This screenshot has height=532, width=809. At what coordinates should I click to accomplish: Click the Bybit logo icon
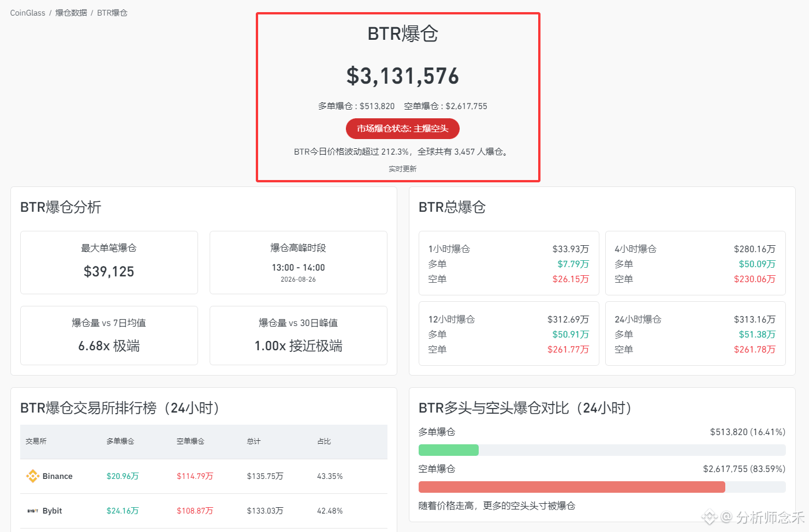point(32,511)
